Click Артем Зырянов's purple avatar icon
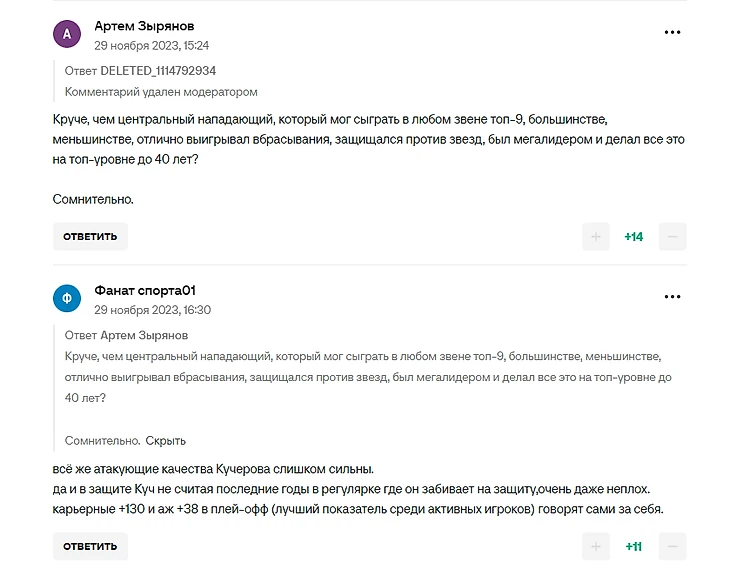 click(67, 35)
